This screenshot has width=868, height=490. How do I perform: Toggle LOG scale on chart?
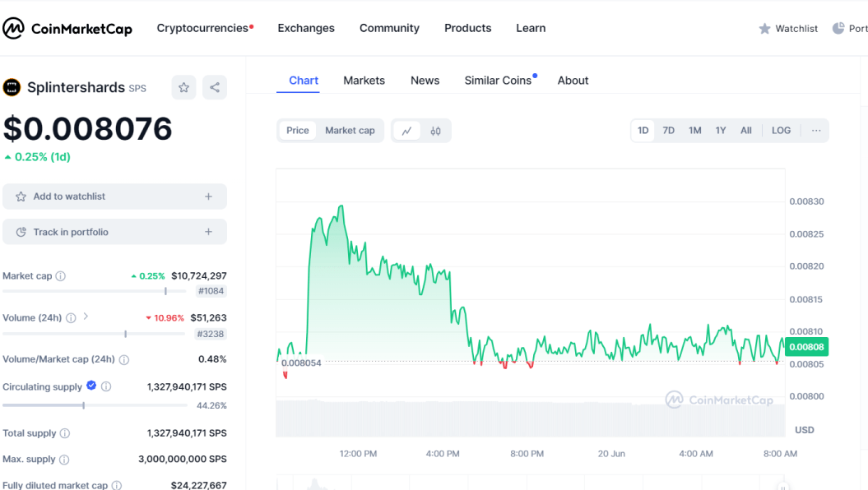pyautogui.click(x=781, y=131)
